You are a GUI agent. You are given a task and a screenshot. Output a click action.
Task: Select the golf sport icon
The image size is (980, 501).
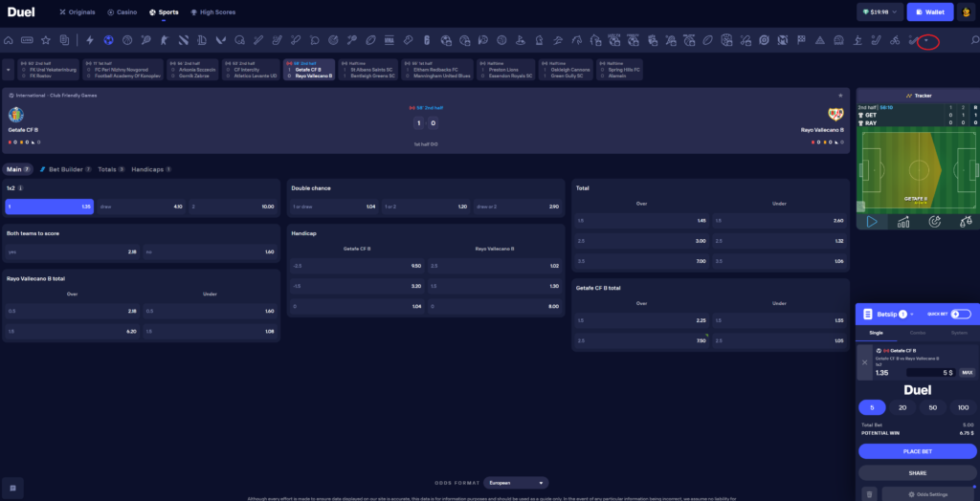coord(520,40)
